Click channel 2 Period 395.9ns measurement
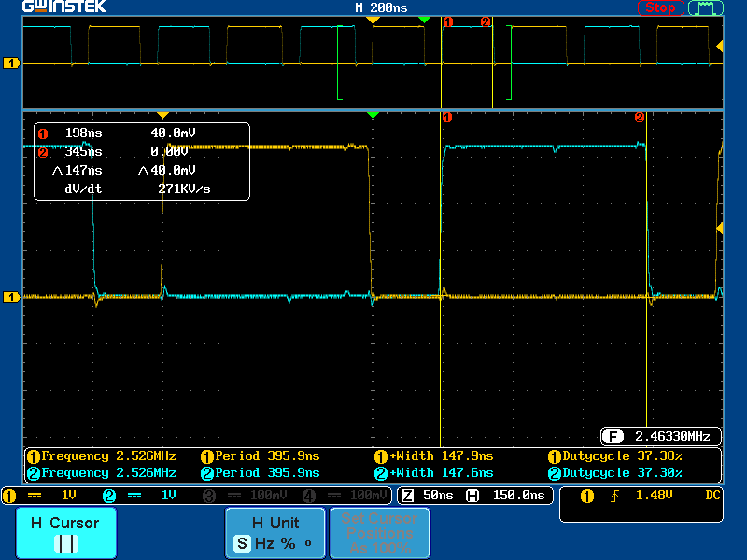This screenshot has width=747, height=560. 261,473
